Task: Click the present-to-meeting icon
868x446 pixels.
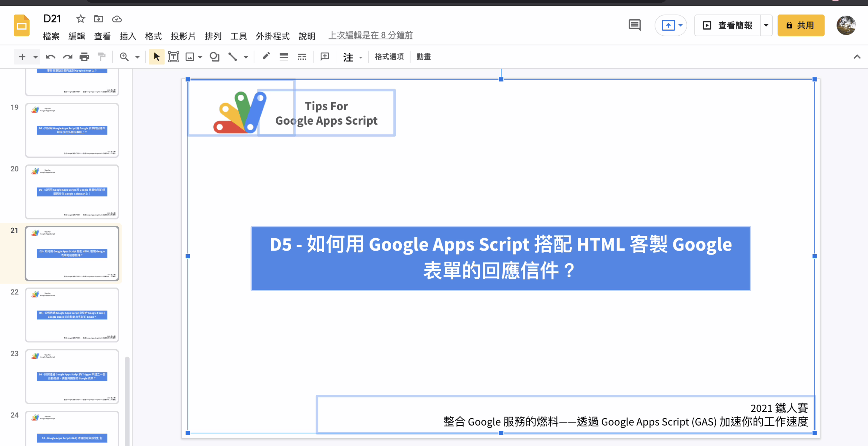Action: 668,25
